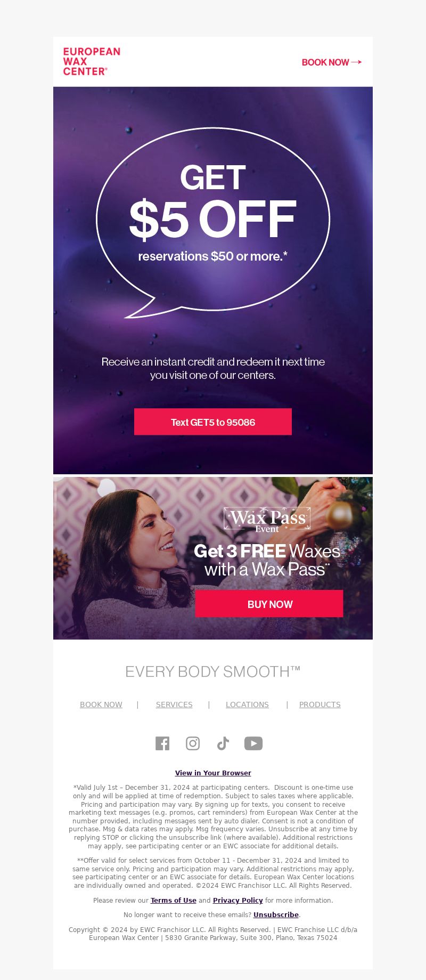
Task: Open the Privacy Policy link
Action: coord(238,901)
